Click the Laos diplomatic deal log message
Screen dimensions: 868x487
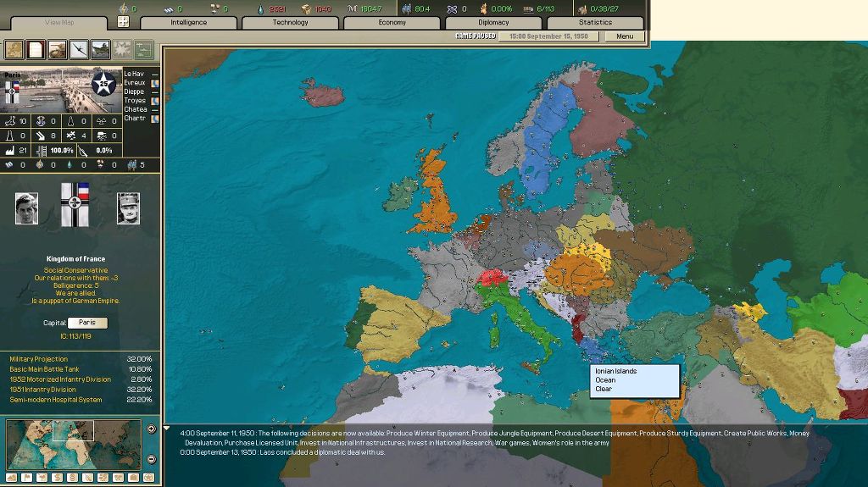(x=282, y=452)
